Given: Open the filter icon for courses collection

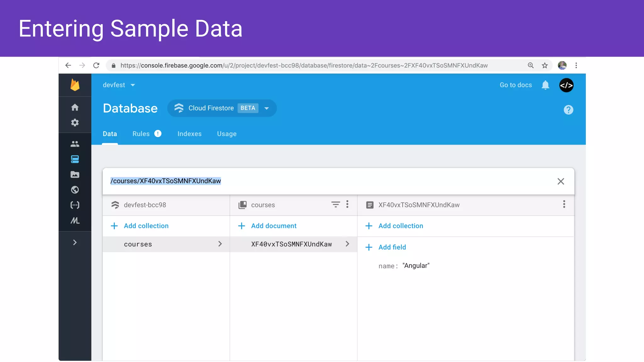Looking at the screenshot, I should (x=336, y=205).
